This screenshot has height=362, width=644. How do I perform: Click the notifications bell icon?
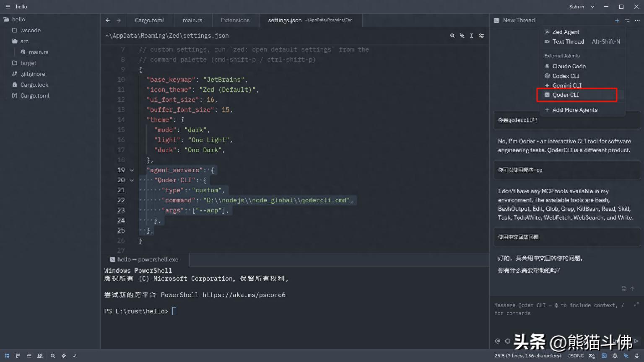point(637,356)
